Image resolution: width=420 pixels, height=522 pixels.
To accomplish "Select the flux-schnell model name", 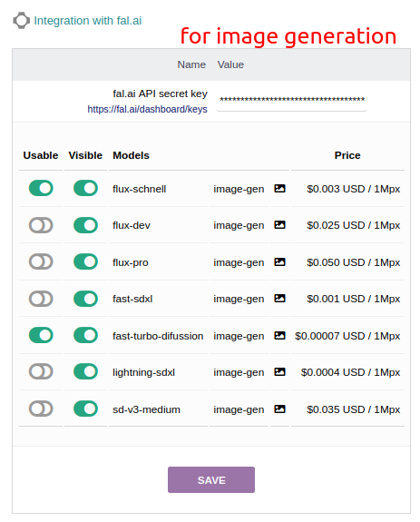I will (x=140, y=189).
